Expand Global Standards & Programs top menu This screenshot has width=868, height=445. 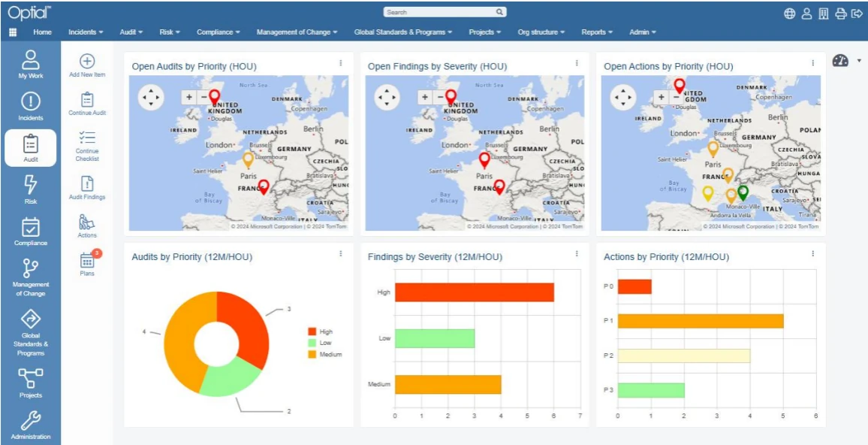(403, 32)
